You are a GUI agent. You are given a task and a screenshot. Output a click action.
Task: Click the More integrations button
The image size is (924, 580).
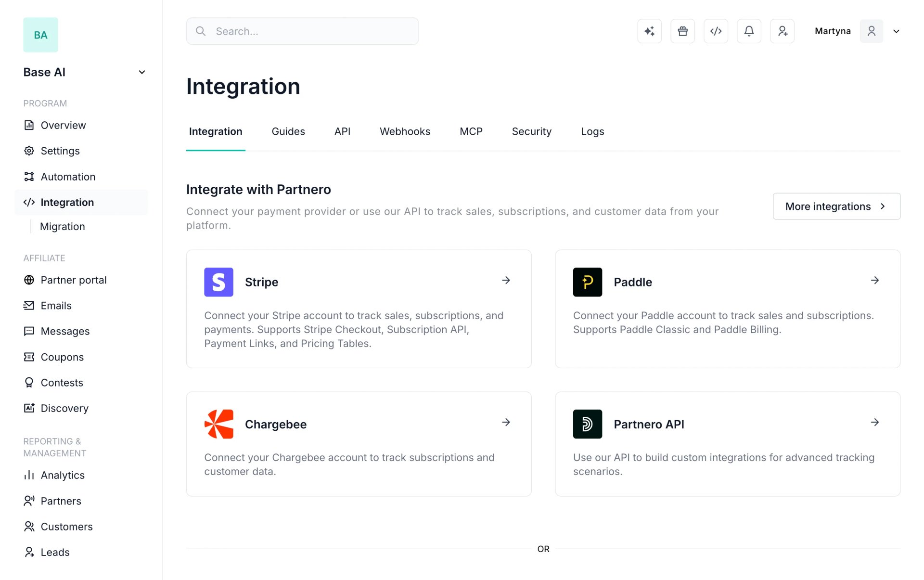point(836,206)
